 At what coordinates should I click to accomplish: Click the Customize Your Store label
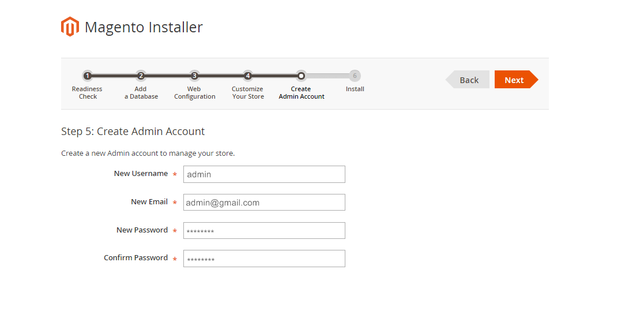tap(248, 92)
